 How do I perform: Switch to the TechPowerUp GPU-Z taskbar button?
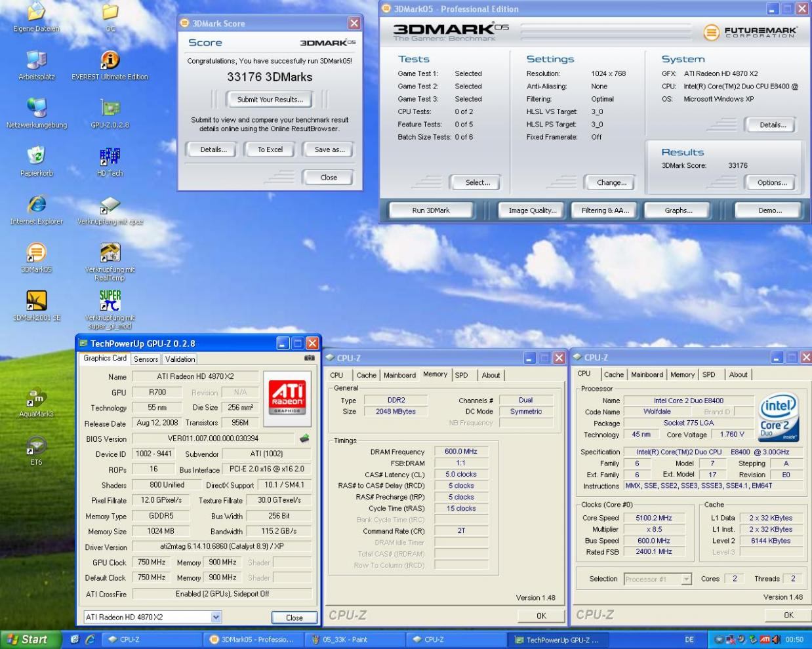coord(557,640)
